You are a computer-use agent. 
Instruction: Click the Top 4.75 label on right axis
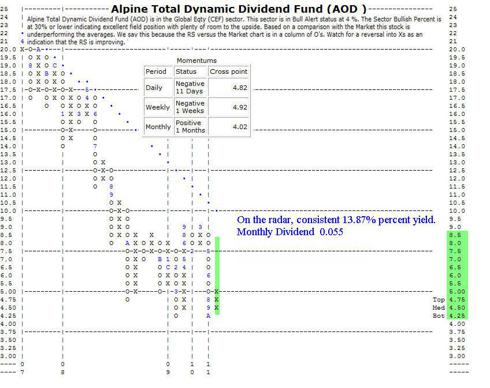[450, 300]
